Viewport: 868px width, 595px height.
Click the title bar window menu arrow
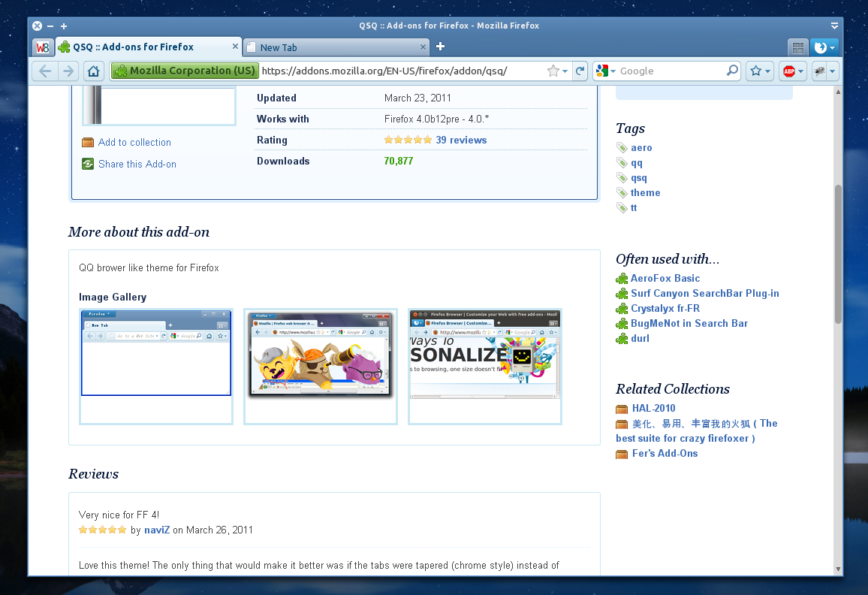click(x=834, y=26)
